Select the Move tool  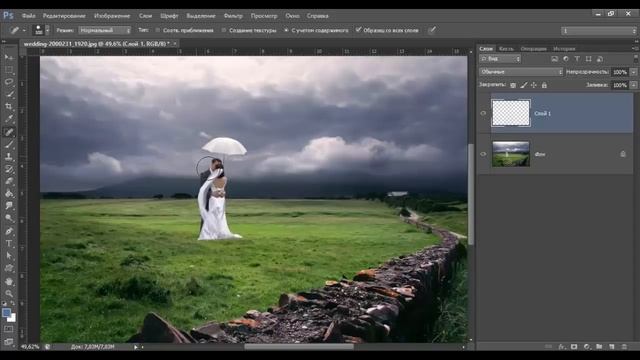tap(9, 57)
